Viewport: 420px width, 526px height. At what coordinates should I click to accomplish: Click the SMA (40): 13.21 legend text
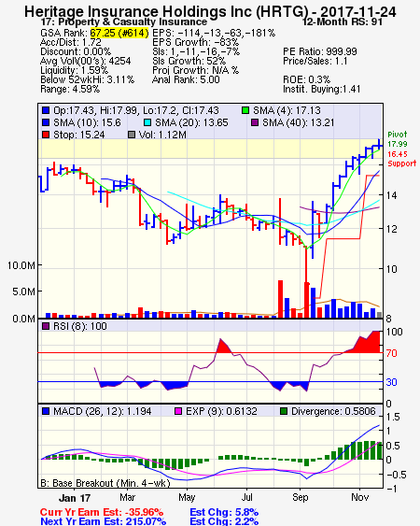[x=299, y=122]
